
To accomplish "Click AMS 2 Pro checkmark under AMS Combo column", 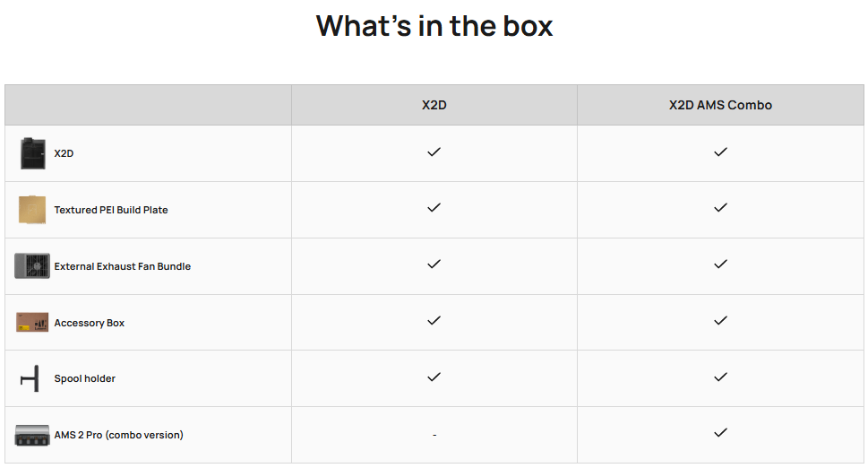I will pyautogui.click(x=720, y=432).
